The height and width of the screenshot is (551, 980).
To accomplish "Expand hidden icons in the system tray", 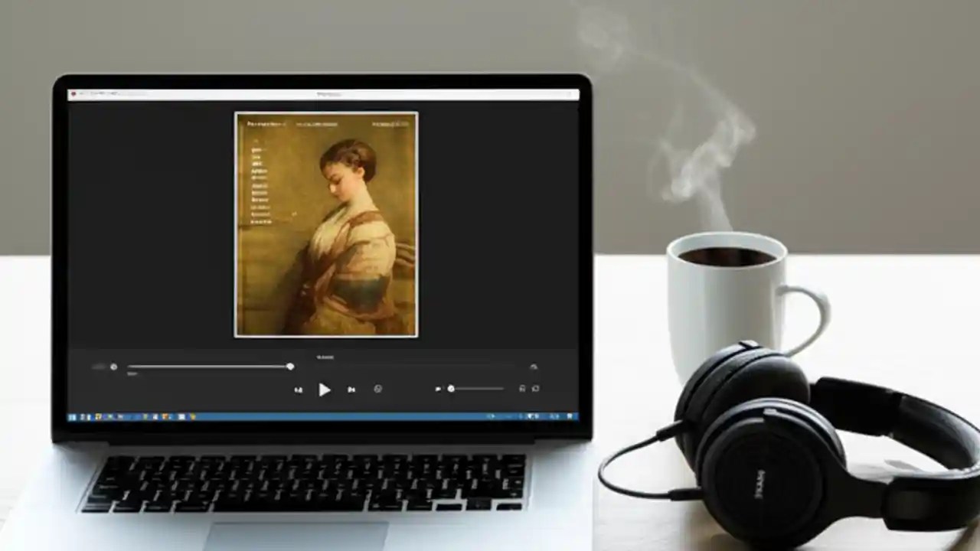I will coord(493,418).
